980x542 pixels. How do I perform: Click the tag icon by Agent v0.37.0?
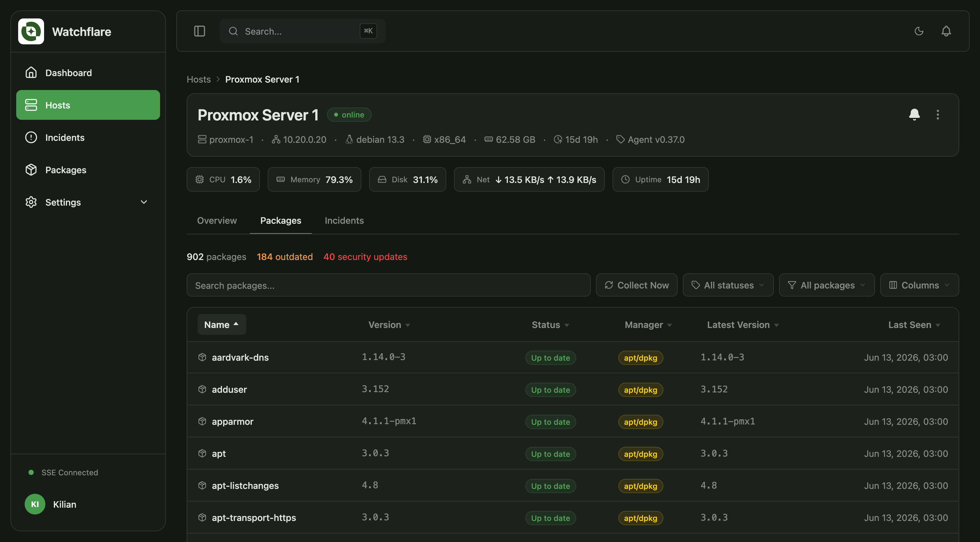tap(620, 140)
